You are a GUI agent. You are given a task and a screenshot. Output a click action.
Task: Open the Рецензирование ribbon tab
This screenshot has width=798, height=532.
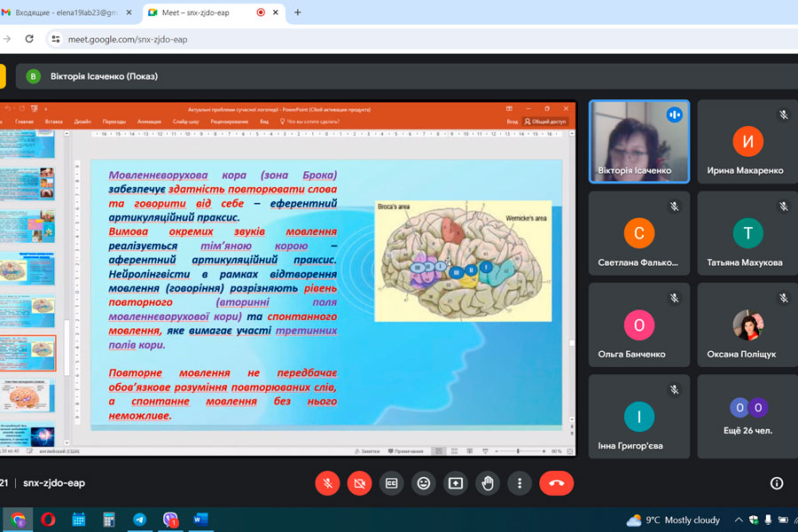(x=229, y=121)
